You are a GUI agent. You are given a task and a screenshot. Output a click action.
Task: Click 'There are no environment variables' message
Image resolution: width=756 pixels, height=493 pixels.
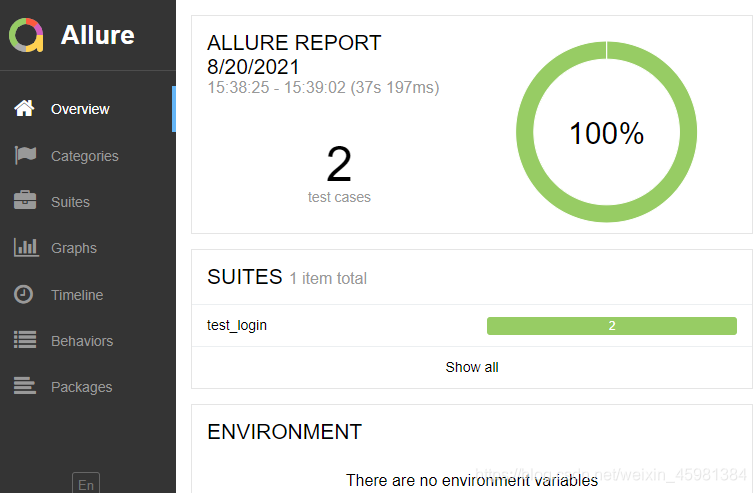click(472, 480)
